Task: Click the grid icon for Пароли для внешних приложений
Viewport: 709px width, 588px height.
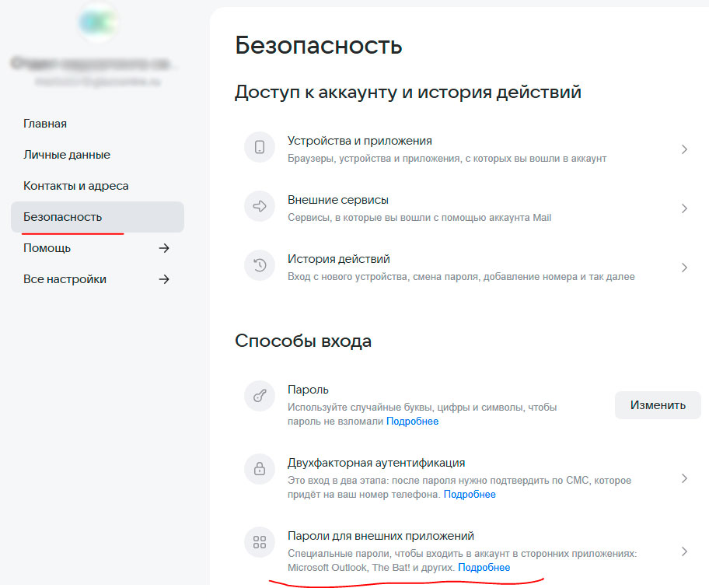Action: (260, 542)
